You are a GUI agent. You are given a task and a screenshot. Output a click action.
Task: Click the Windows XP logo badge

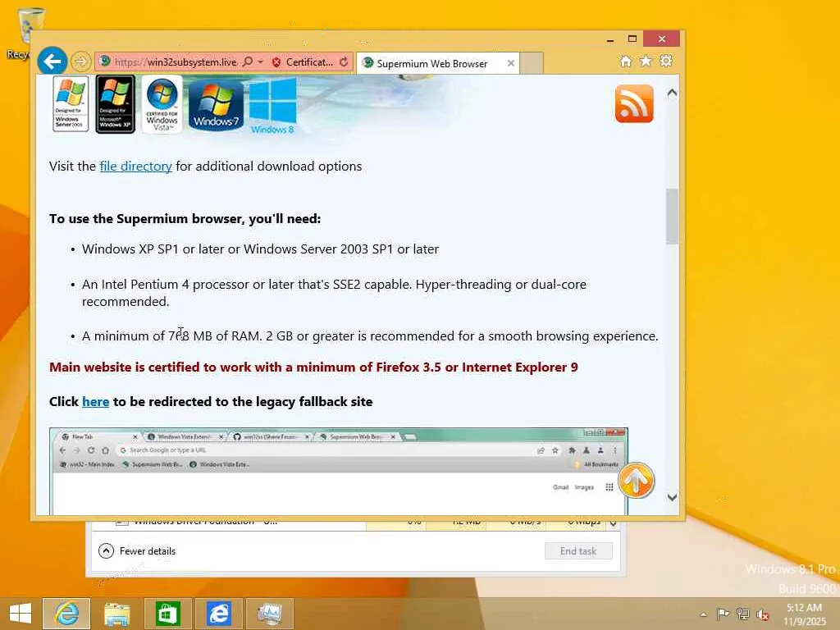115,104
